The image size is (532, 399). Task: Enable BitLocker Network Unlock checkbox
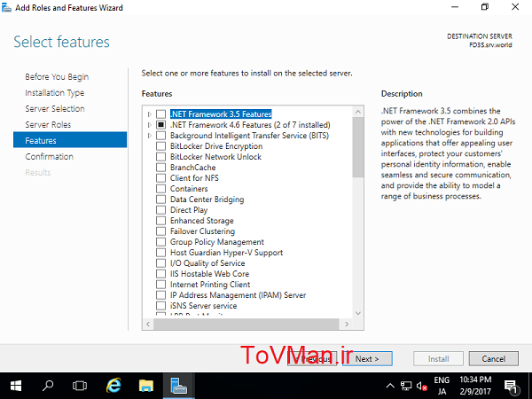[160, 157]
